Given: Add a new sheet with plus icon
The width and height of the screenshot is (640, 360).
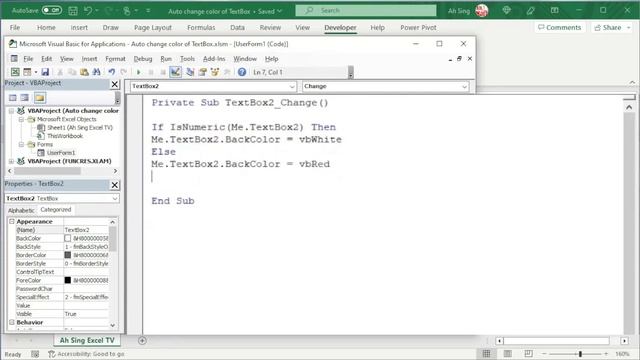Looking at the screenshot, I should [142, 340].
